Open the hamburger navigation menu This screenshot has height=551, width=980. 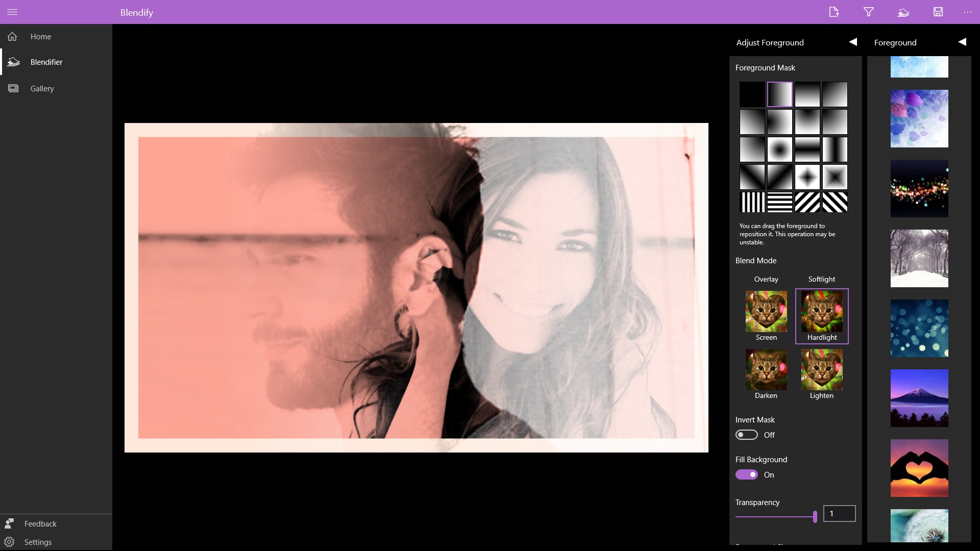12,12
